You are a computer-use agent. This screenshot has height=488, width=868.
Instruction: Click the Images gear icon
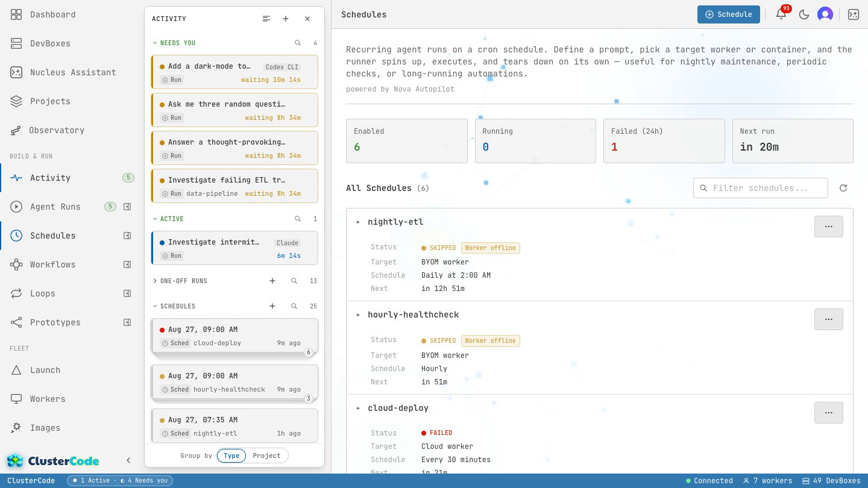click(16, 428)
